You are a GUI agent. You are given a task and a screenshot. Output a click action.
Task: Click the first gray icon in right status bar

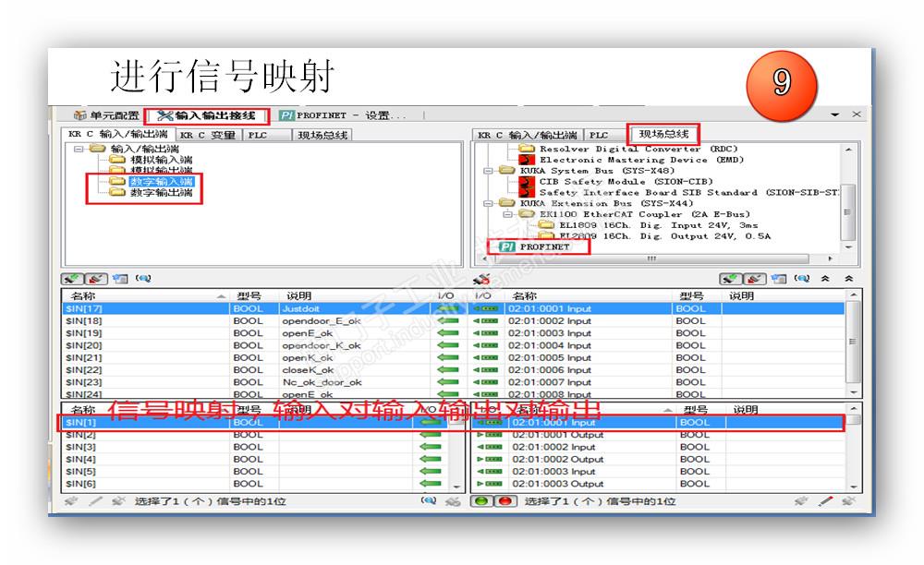(800, 501)
